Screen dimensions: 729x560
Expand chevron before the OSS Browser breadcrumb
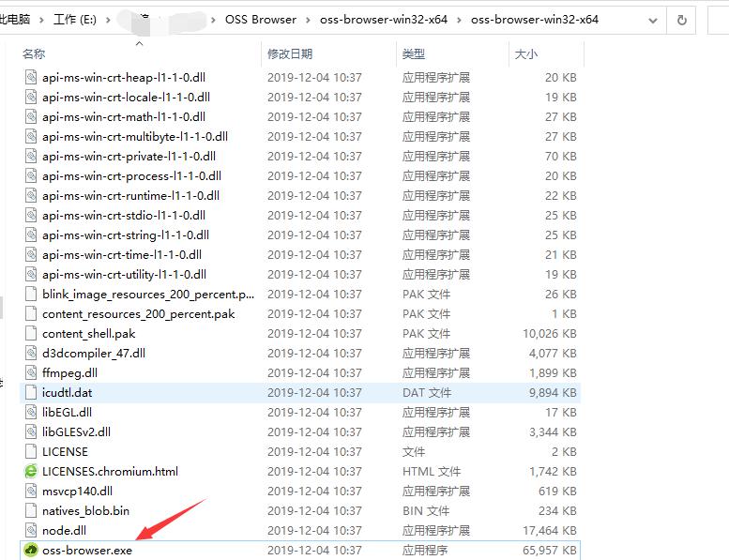click(x=213, y=20)
